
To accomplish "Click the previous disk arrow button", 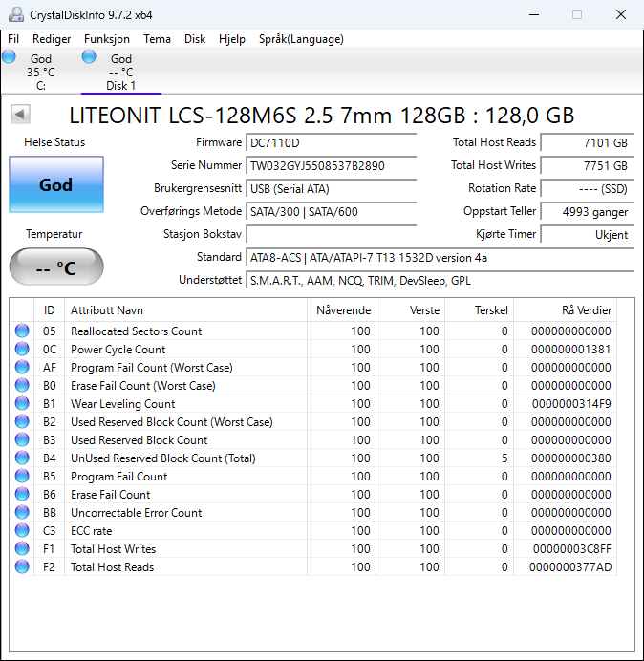I will tap(20, 114).
